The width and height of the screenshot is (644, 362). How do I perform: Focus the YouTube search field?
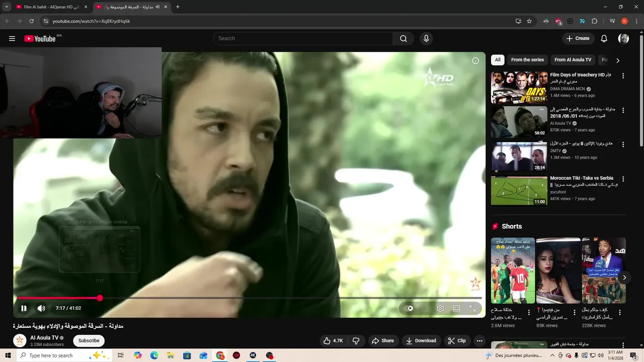[x=303, y=39]
